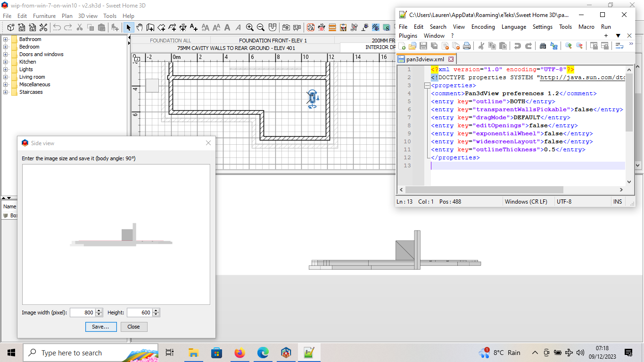Screen dimensions: 644x362
Task: Click the Notepad++ horizontal scrollbar
Action: pyautogui.click(x=512, y=189)
